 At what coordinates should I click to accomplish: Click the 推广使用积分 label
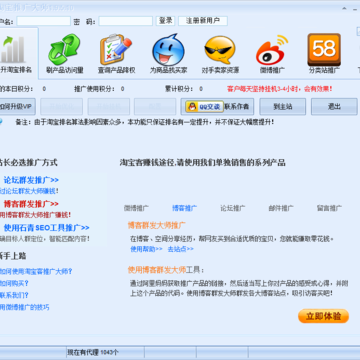coord(94,89)
